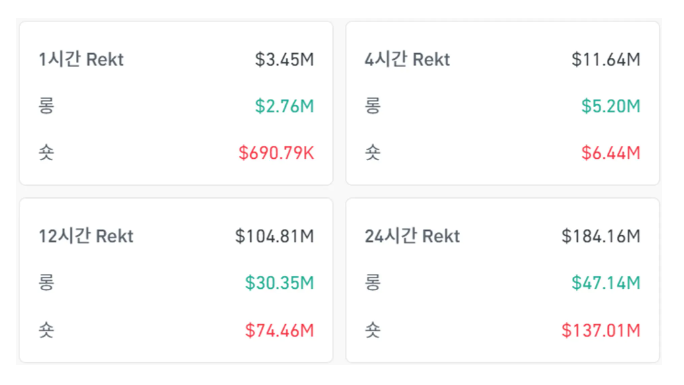
Task: Click the $30.35M long value
Action: click(280, 283)
